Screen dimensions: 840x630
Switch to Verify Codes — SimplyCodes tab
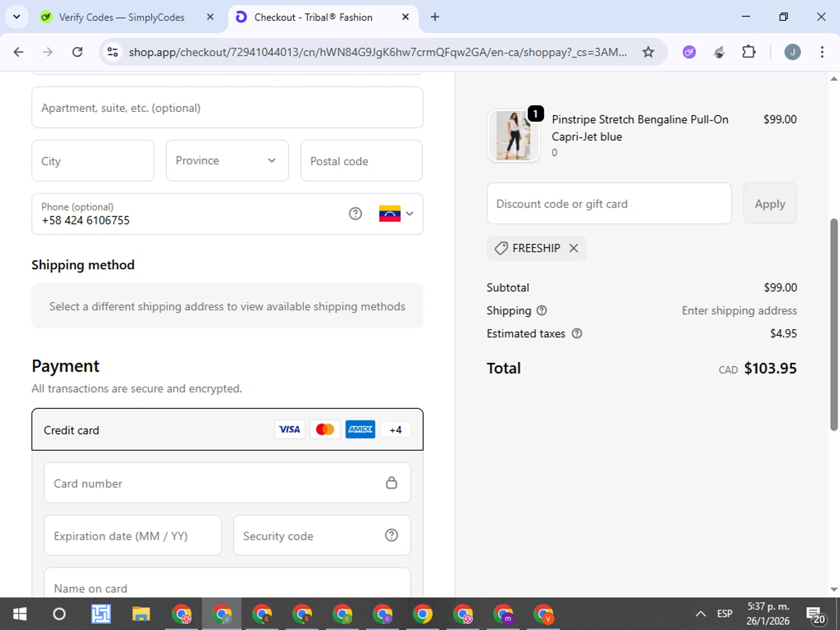121,17
